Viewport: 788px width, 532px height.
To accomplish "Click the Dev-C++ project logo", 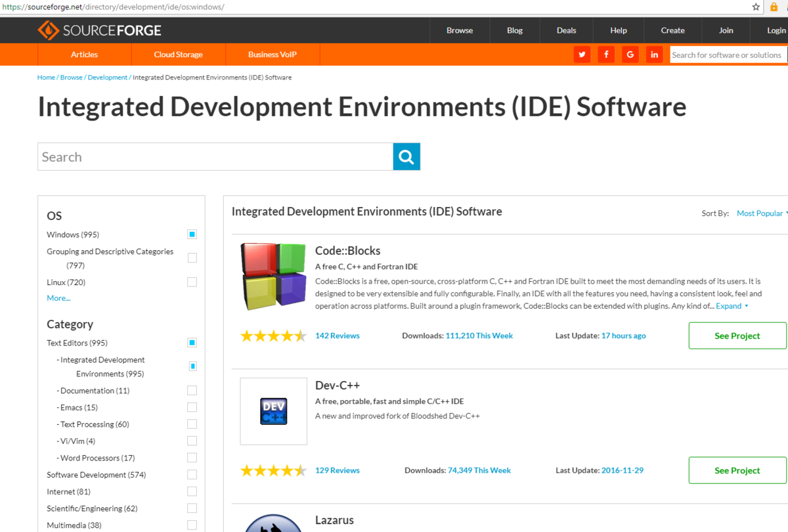I will coord(274,411).
